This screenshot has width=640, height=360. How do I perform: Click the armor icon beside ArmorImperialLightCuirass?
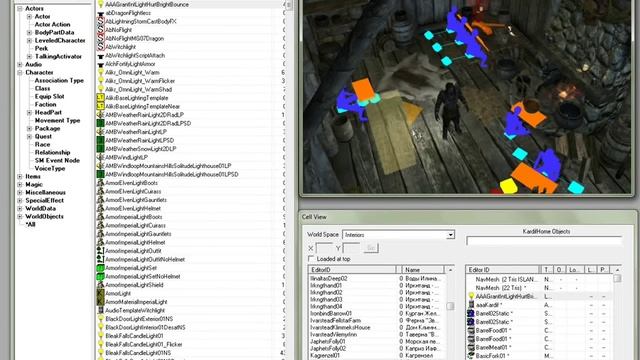click(x=100, y=225)
